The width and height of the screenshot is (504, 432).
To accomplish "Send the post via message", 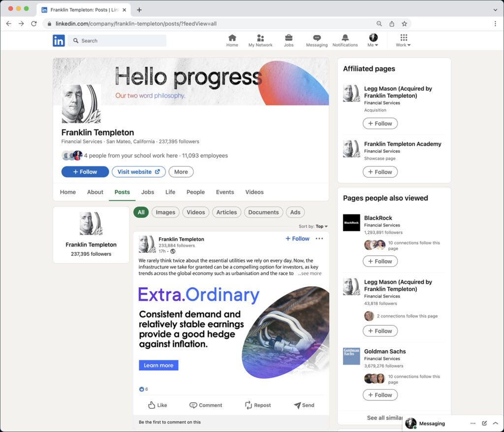I will pyautogui.click(x=304, y=405).
